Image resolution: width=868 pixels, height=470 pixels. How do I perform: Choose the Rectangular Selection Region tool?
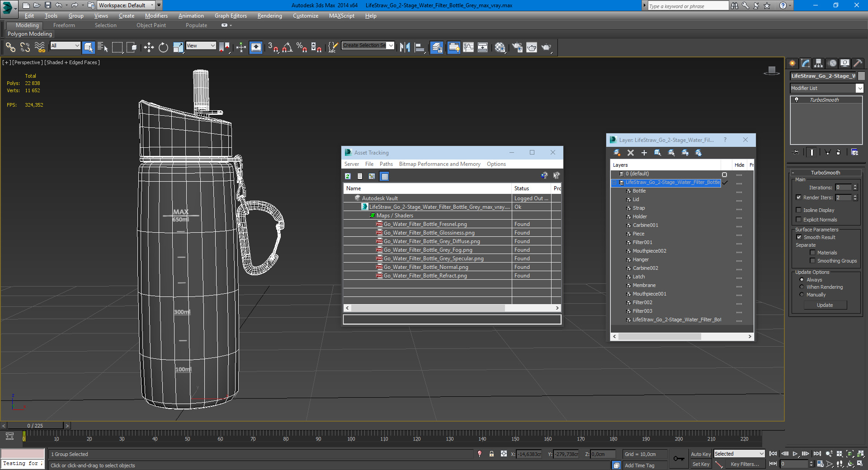pyautogui.click(x=117, y=47)
